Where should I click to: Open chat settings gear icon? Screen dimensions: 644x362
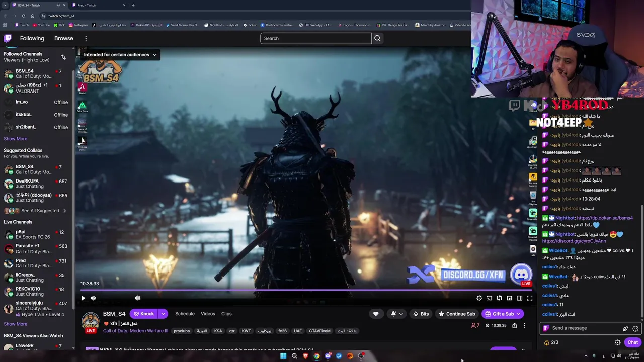click(x=617, y=342)
